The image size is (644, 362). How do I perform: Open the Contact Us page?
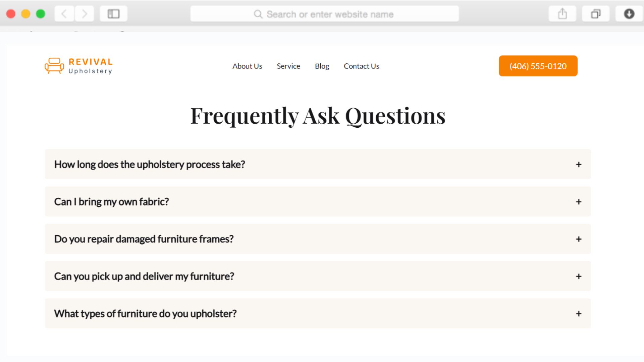361,66
